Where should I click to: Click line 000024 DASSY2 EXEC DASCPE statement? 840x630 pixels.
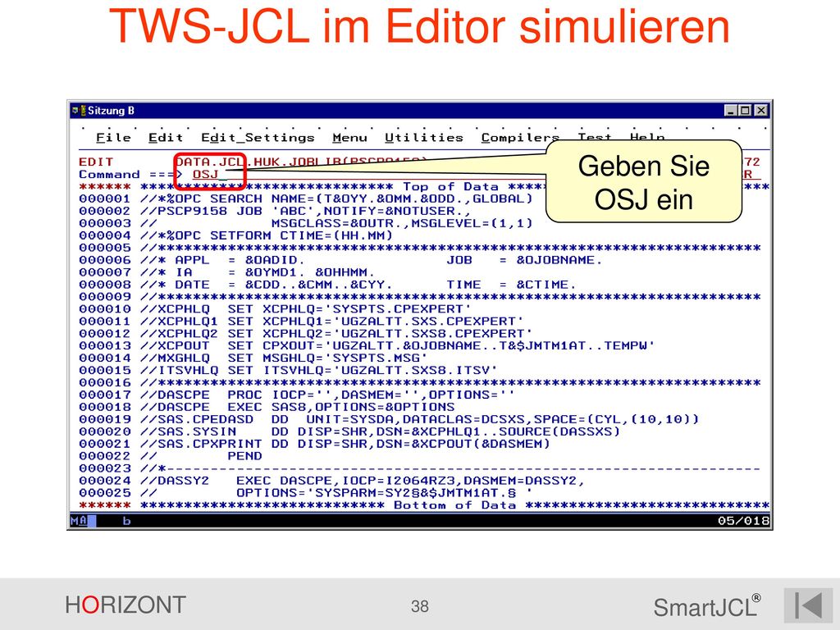(x=332, y=481)
